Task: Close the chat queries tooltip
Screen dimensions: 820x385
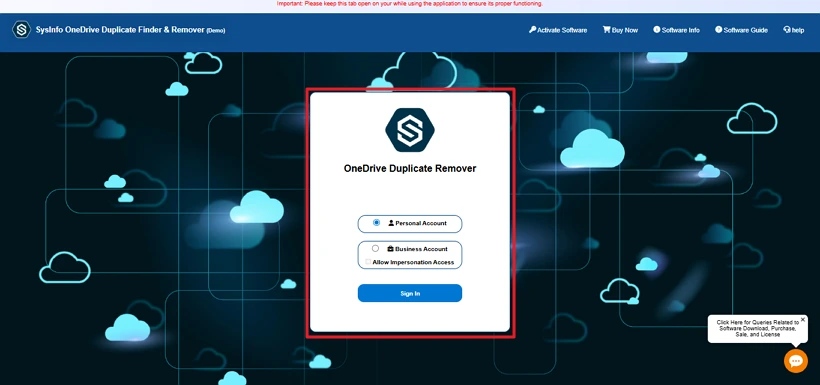Action: (803, 319)
